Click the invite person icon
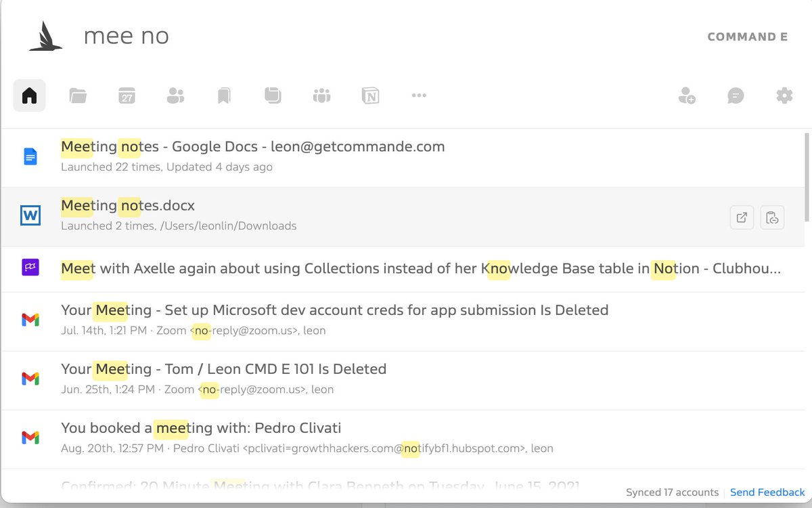This screenshot has width=812, height=508. click(x=687, y=96)
